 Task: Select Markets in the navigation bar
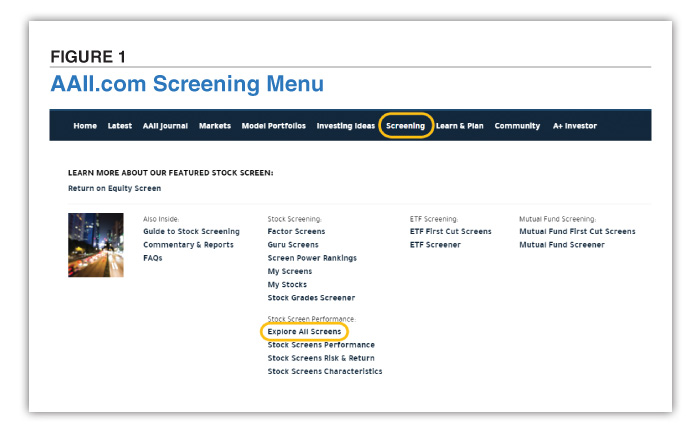[x=215, y=126]
